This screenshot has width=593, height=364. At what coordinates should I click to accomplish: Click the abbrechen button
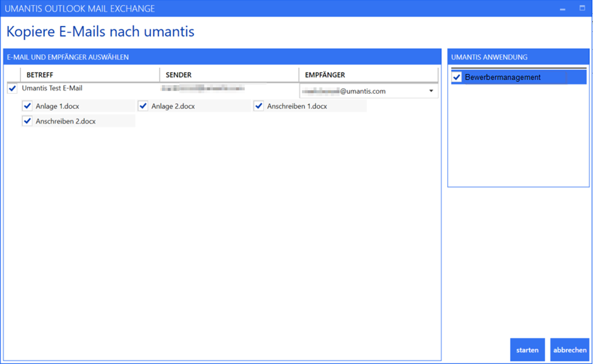pos(570,349)
